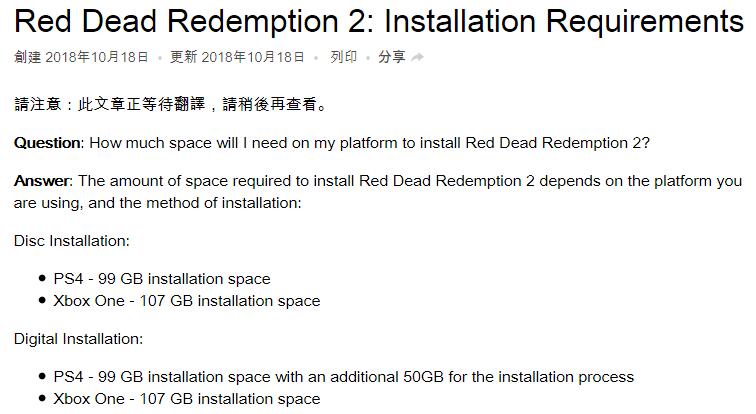The image size is (756, 414).
Task: Click the 請注意 translation pending notice
Action: [171, 104]
